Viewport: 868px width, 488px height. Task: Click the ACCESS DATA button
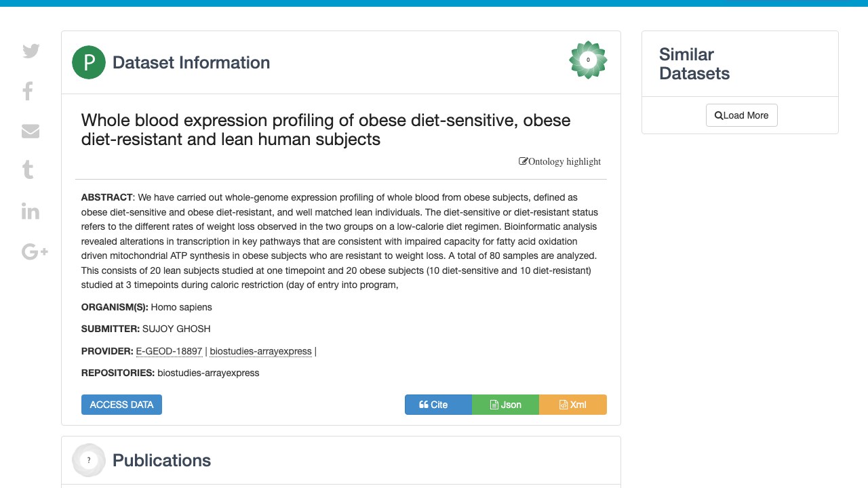(121, 405)
